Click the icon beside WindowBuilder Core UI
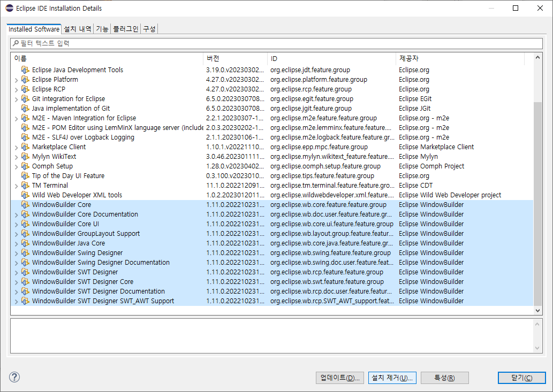 [x=25, y=224]
